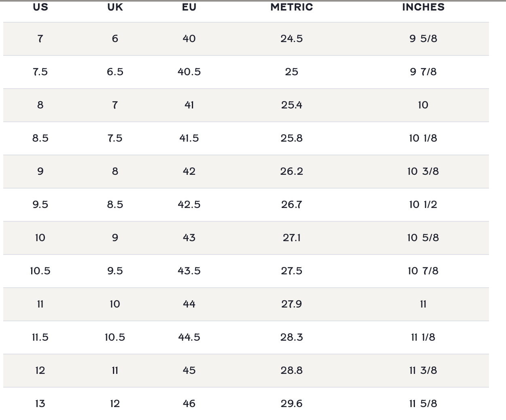Screen dimensions: 506x420
Task: Click the 10 7/8 inches value
Action: [x=423, y=271]
